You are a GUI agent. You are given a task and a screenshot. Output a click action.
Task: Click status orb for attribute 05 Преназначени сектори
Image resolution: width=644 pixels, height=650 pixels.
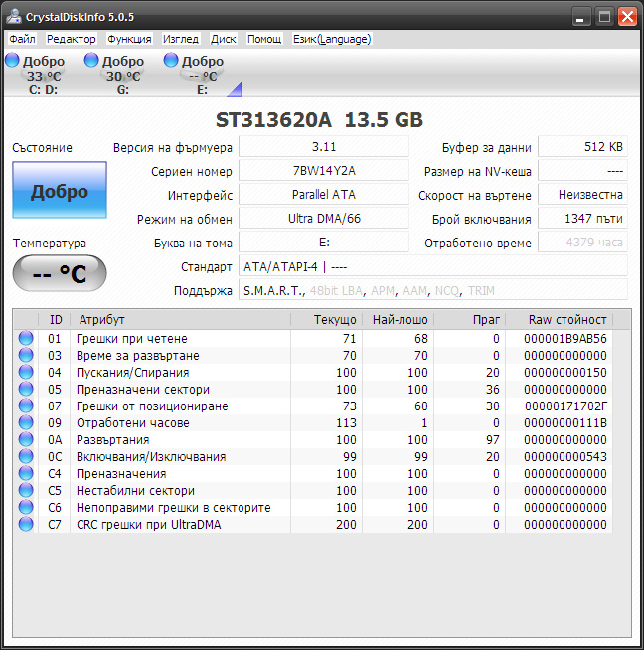(26, 390)
